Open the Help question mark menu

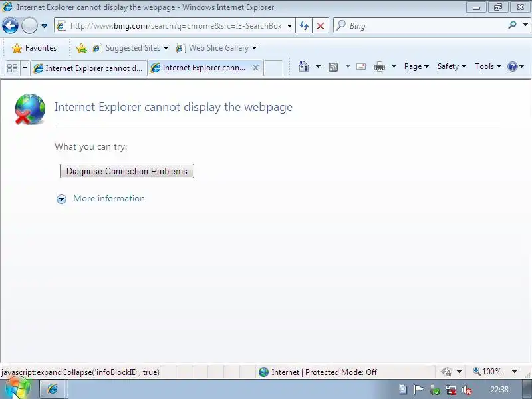click(x=516, y=66)
